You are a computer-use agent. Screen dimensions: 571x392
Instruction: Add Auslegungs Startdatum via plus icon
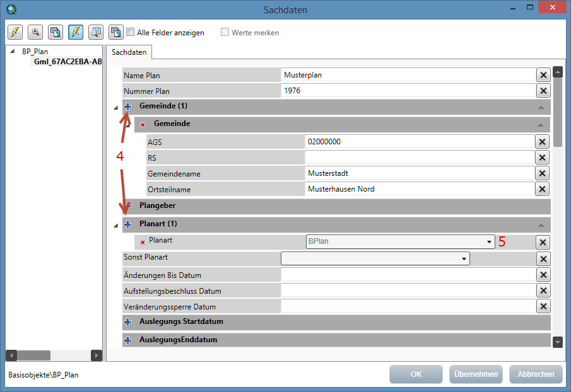(x=127, y=322)
